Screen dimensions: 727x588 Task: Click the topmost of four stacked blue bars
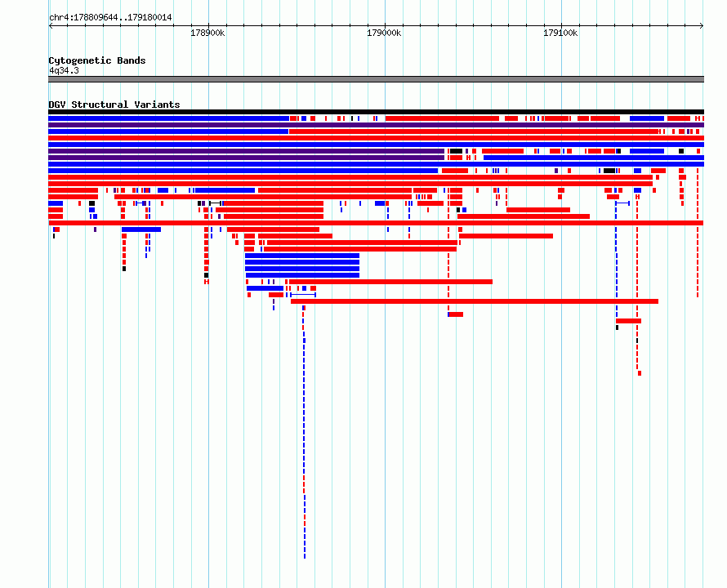point(302,256)
